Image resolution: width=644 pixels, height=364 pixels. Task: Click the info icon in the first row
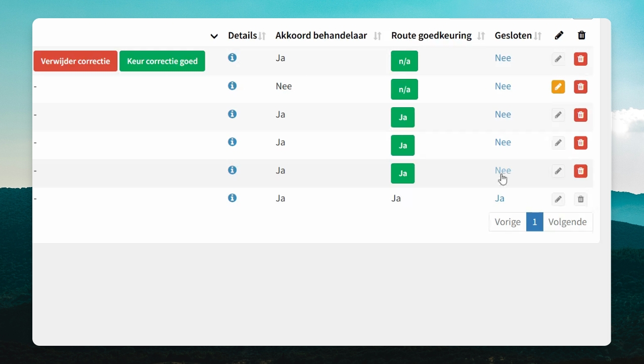pos(232,58)
